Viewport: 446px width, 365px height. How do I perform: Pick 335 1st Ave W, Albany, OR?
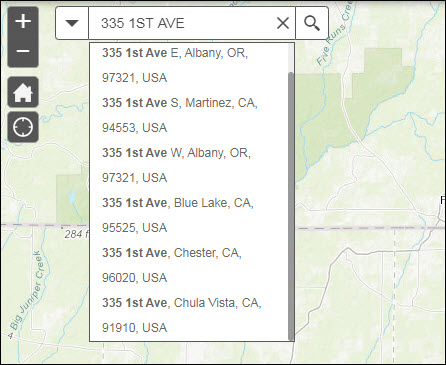click(189, 165)
